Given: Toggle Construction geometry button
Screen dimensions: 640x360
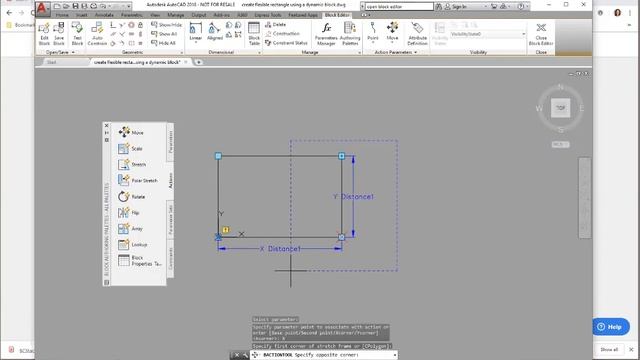Looking at the screenshot, I should (282, 33).
